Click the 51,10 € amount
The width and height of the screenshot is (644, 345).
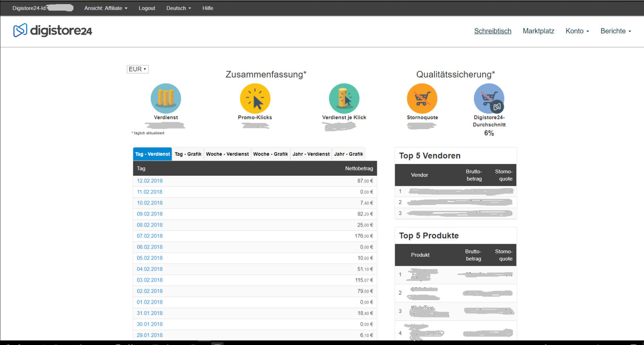tap(365, 269)
